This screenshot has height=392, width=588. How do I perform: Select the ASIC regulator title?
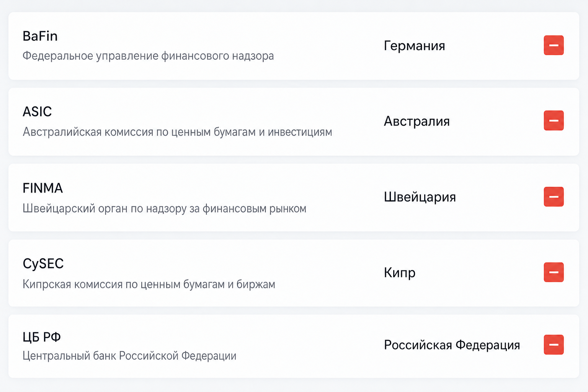pos(37,111)
